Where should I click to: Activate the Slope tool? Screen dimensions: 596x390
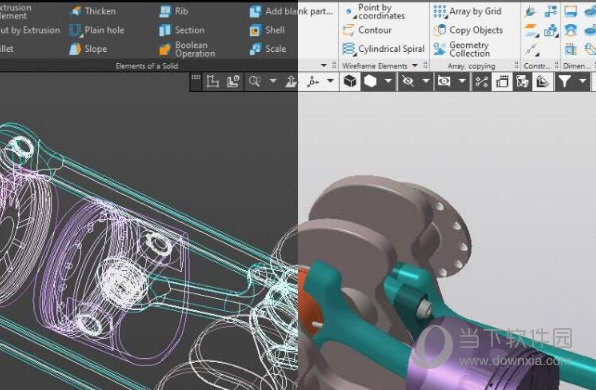(88, 49)
